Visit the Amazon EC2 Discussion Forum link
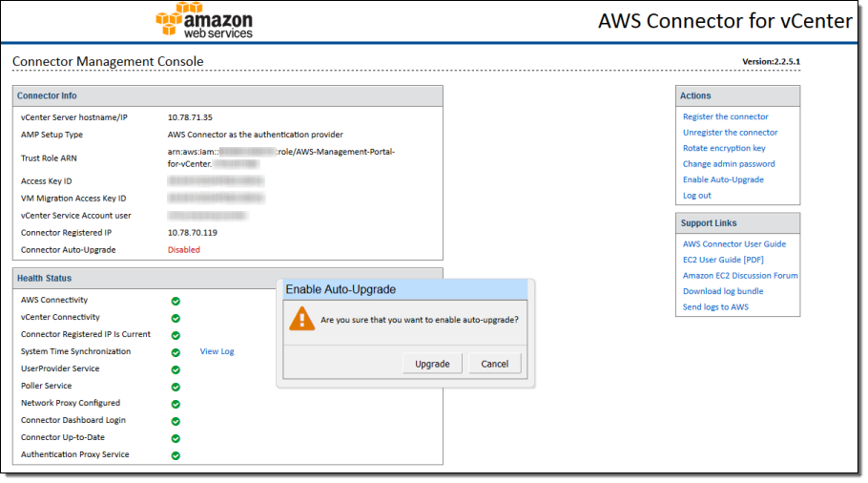This screenshot has height=483, width=868. pos(740,276)
